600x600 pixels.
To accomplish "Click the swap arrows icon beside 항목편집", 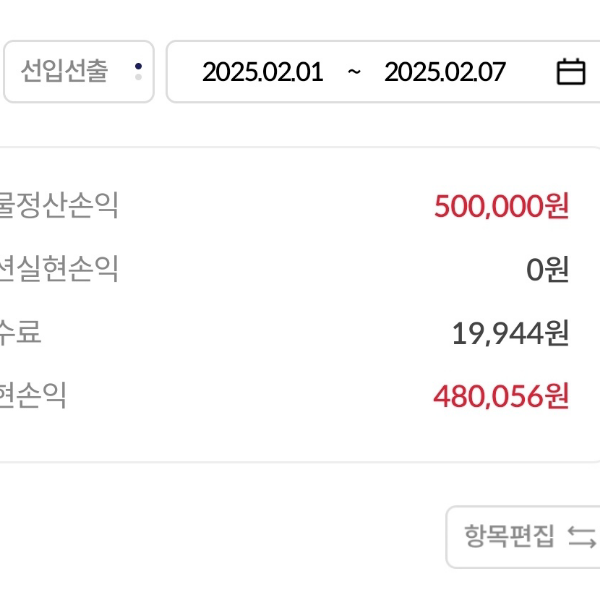I will tap(581, 536).
